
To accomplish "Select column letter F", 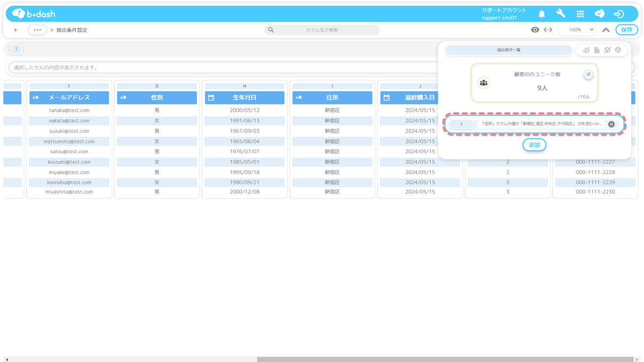I will [69, 86].
